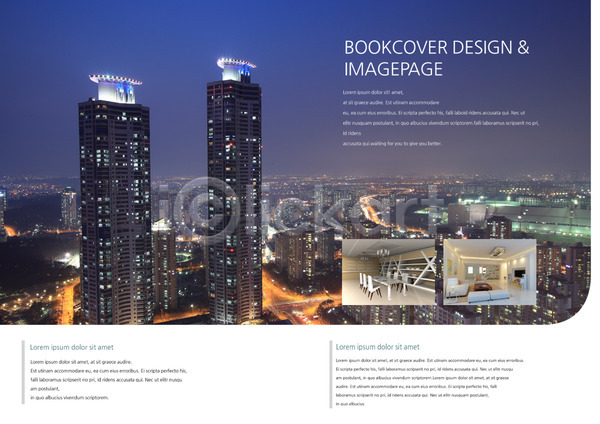Click the gray bar beside the bottom-left paragraph
Image resolution: width=600 pixels, height=424 pixels.
click(x=22, y=379)
